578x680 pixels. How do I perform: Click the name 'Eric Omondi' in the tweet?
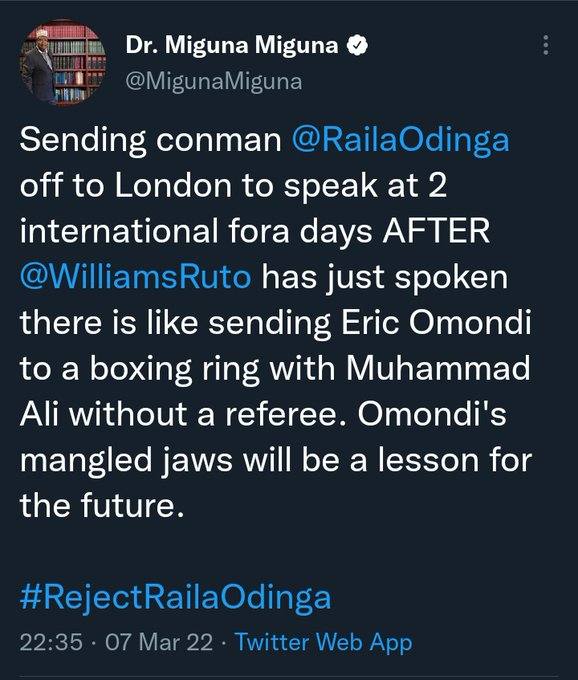(x=436, y=323)
